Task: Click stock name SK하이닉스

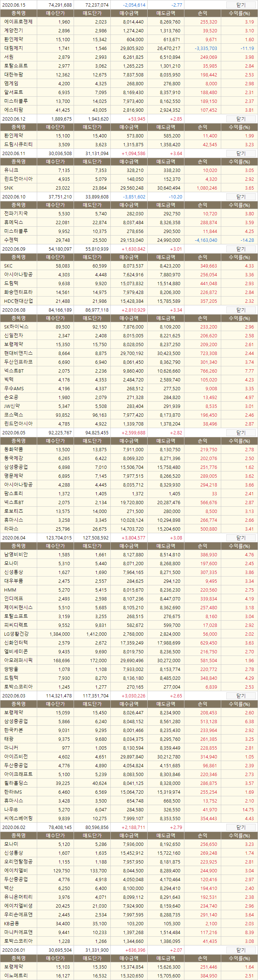Action: (16, 326)
